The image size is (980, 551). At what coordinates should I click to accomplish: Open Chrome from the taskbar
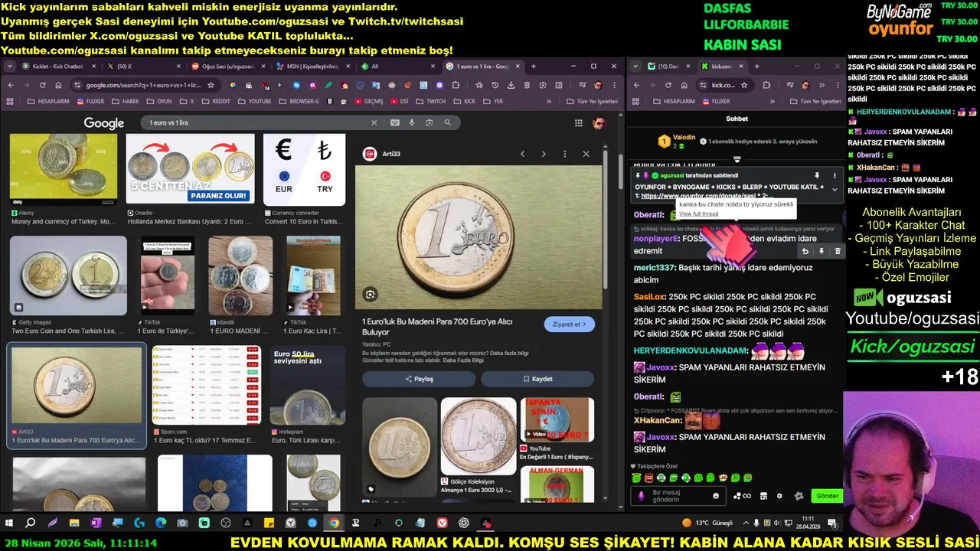click(334, 523)
